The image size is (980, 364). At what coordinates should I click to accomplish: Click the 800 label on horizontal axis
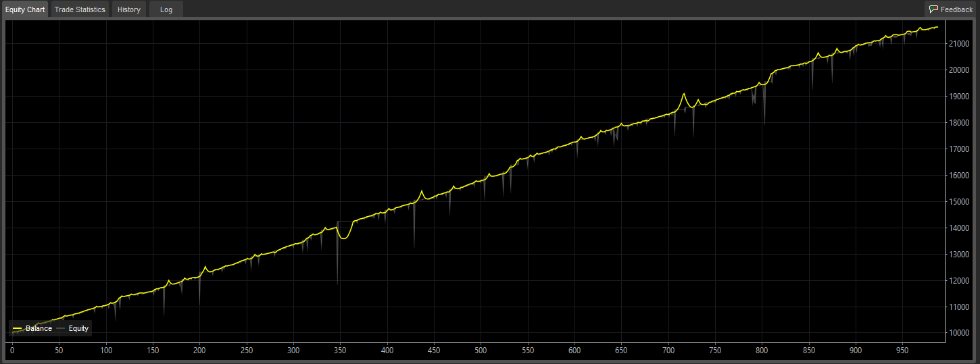click(762, 350)
